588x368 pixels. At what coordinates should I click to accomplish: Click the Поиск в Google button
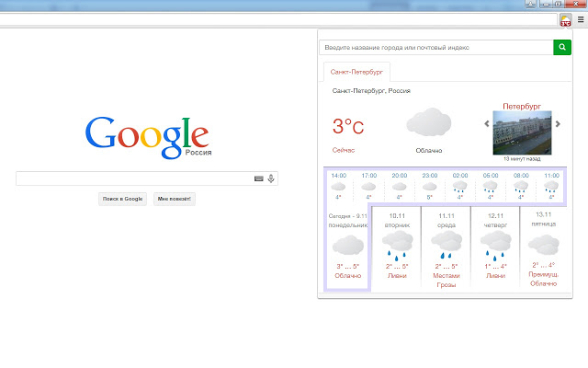tap(122, 199)
